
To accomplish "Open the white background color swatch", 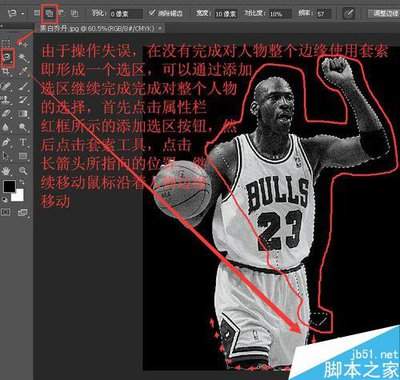I will point(18,196).
